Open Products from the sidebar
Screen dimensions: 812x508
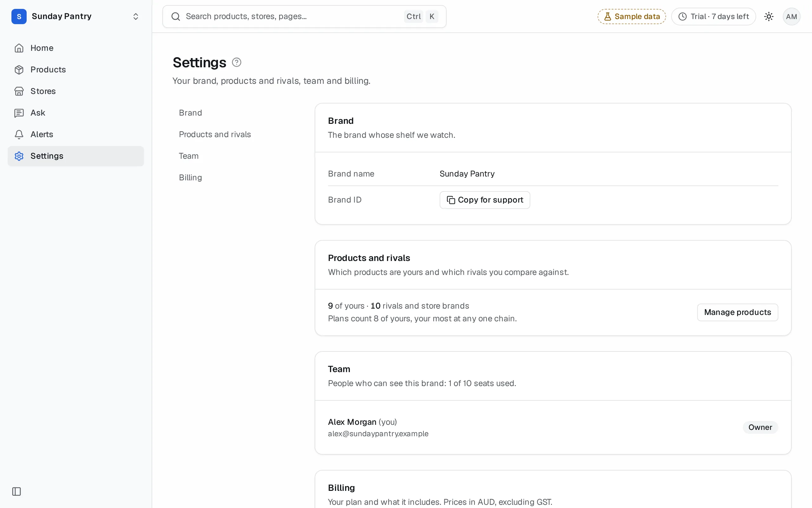[x=76, y=70]
